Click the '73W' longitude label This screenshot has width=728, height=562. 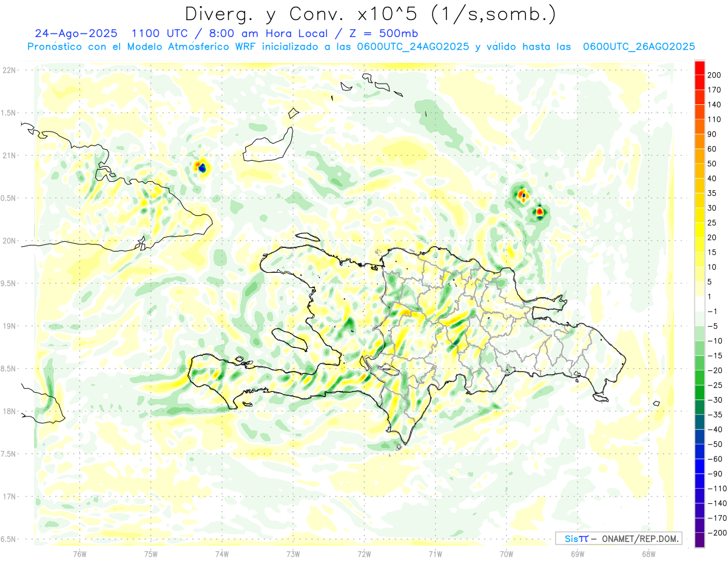[x=293, y=554]
